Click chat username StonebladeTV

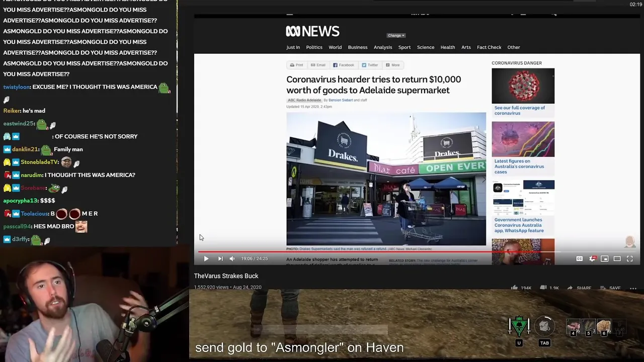point(40,162)
